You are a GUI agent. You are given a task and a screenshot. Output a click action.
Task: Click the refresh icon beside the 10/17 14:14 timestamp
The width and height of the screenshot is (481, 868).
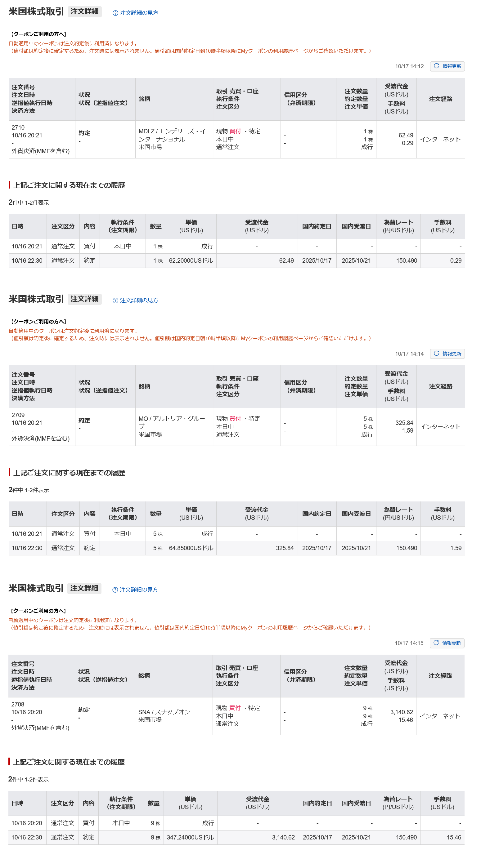(x=437, y=354)
